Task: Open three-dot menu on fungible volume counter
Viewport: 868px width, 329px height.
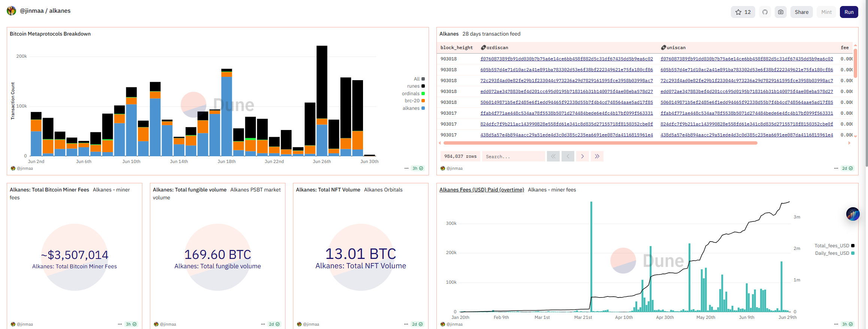Action: point(263,324)
